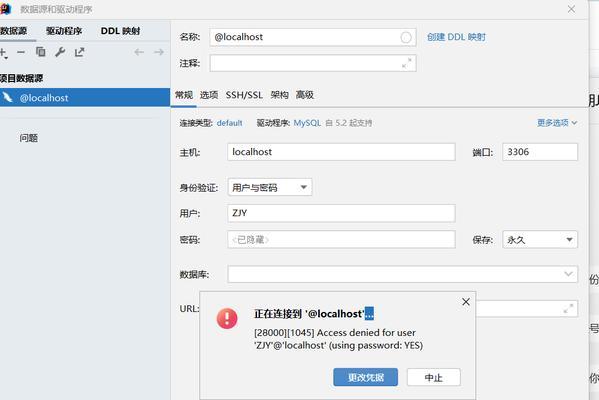Expand the 数据库 combo box arrow
This screenshot has width=599, height=400.
tap(568, 274)
